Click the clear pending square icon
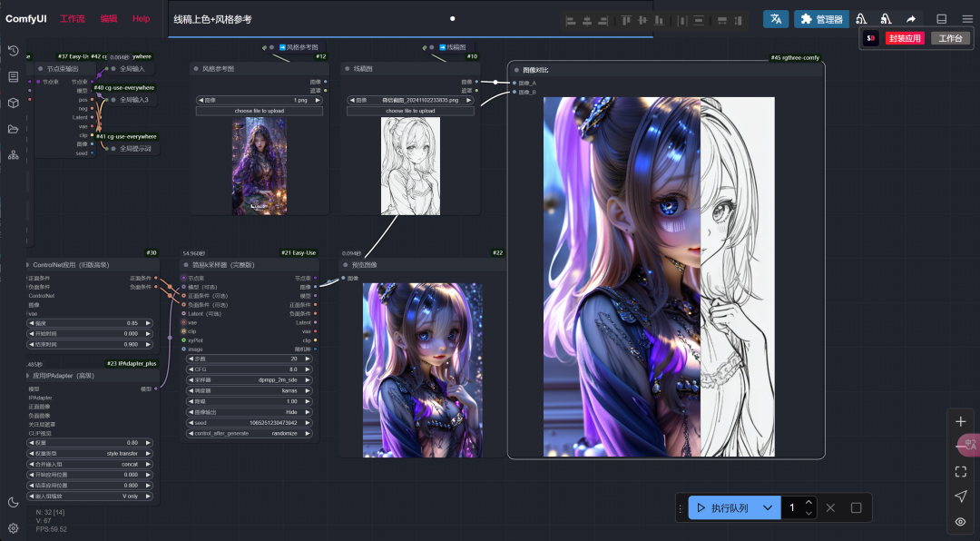Screen dimensions: 980x541 [x=857, y=507]
